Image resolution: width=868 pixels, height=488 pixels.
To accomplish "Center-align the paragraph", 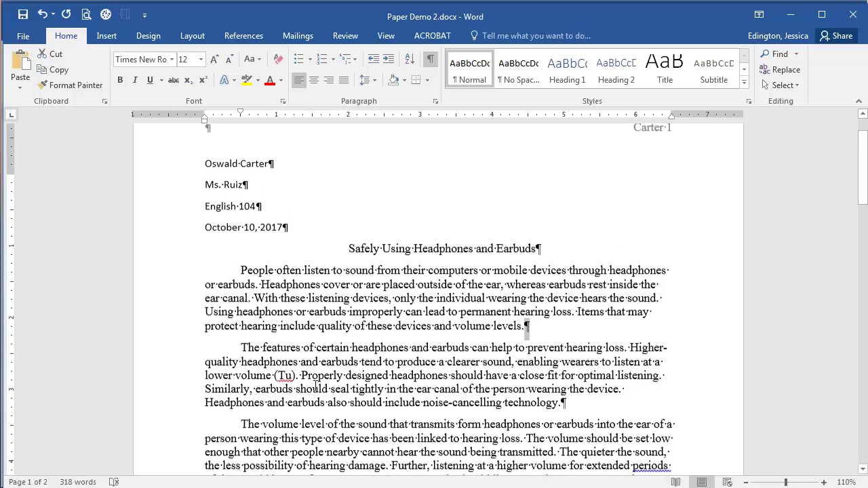I will (313, 81).
